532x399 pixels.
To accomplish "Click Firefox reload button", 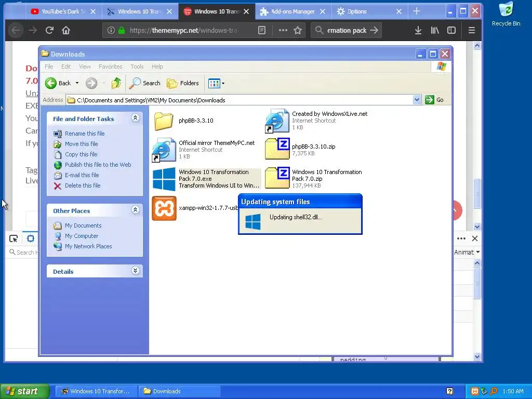I will [x=49, y=30].
